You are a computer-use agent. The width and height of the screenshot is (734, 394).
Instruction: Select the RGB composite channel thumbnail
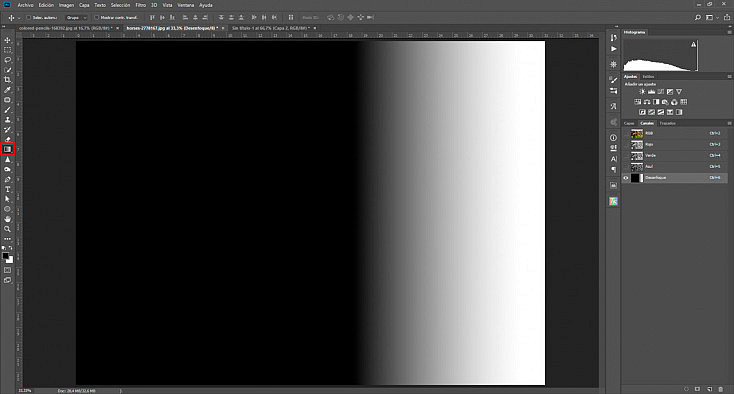tap(637, 133)
